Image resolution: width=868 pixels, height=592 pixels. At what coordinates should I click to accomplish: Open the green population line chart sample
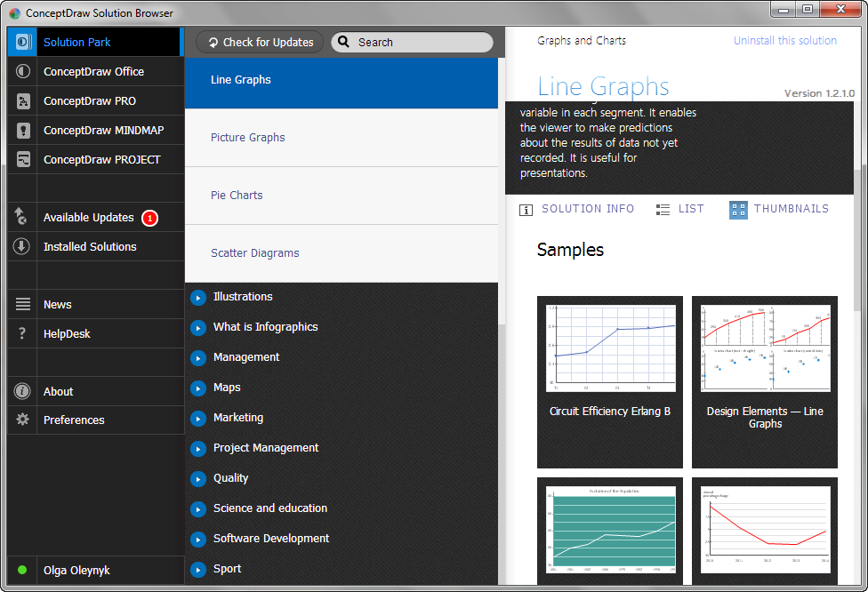(609, 531)
